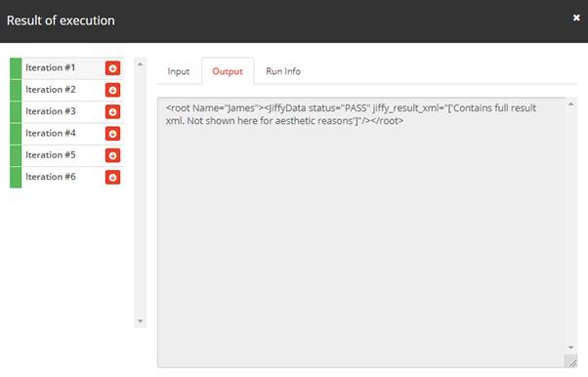Image resolution: width=588 pixels, height=377 pixels.
Task: Close the Result of execution dialog
Action: [576, 18]
